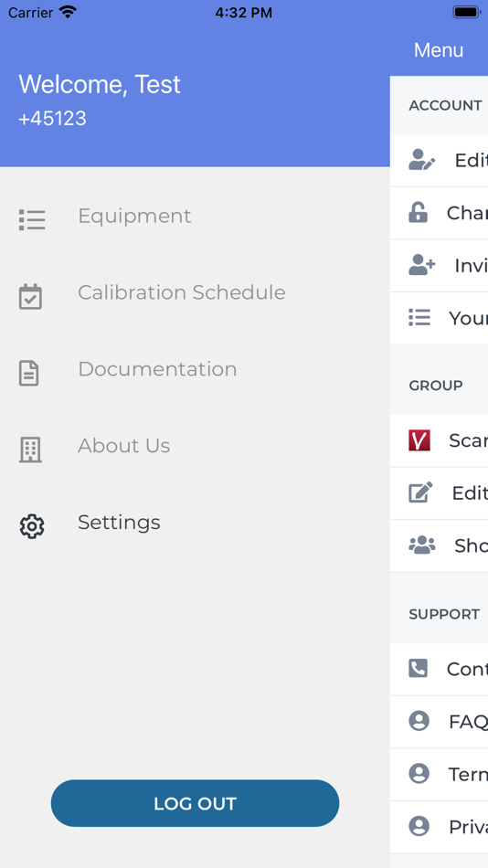The image size is (488, 868).
Task: Tap the Documentation file icon
Action: 29,373
